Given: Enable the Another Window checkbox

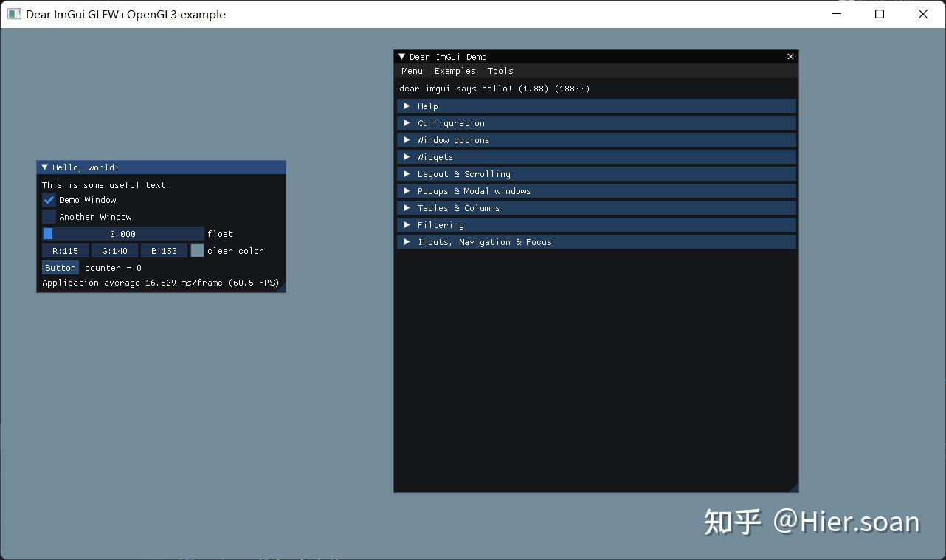Looking at the screenshot, I should pos(49,217).
